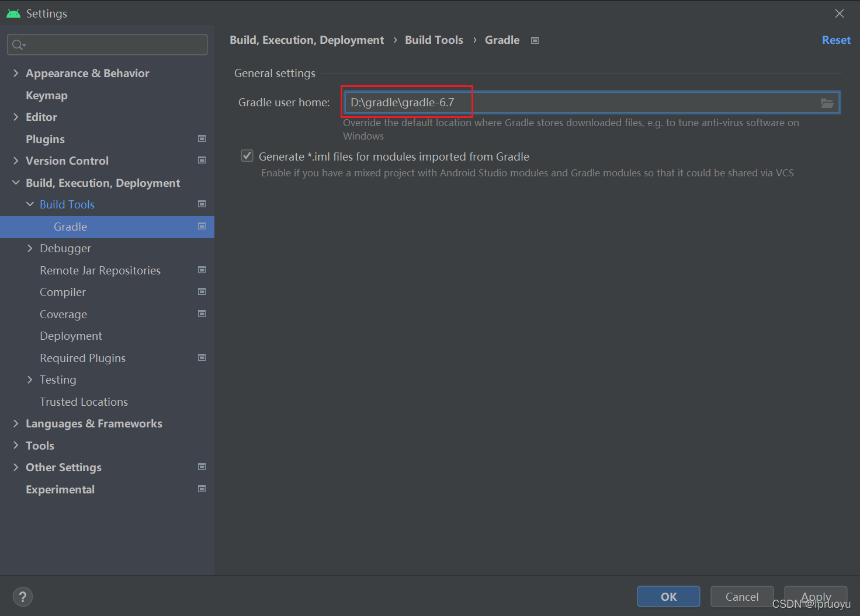Viewport: 860px width, 616px height.
Task: Click the project-level icon on the Gradle row
Action: click(202, 227)
